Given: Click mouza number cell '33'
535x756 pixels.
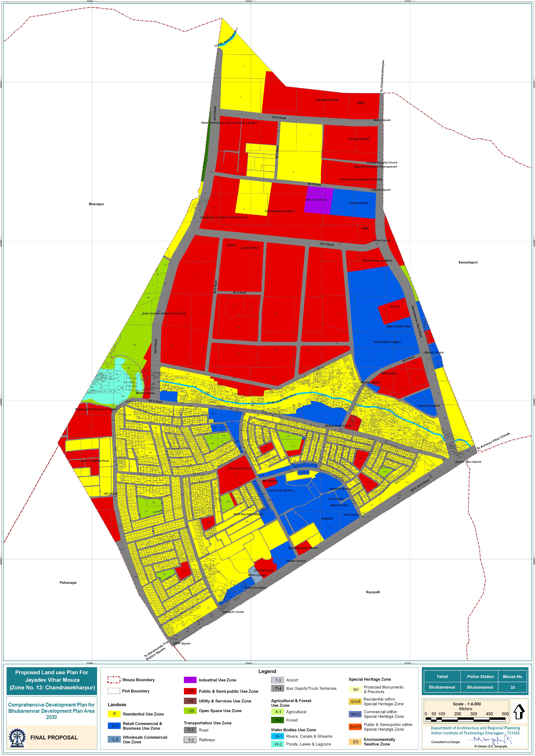Looking at the screenshot, I should point(513,688).
